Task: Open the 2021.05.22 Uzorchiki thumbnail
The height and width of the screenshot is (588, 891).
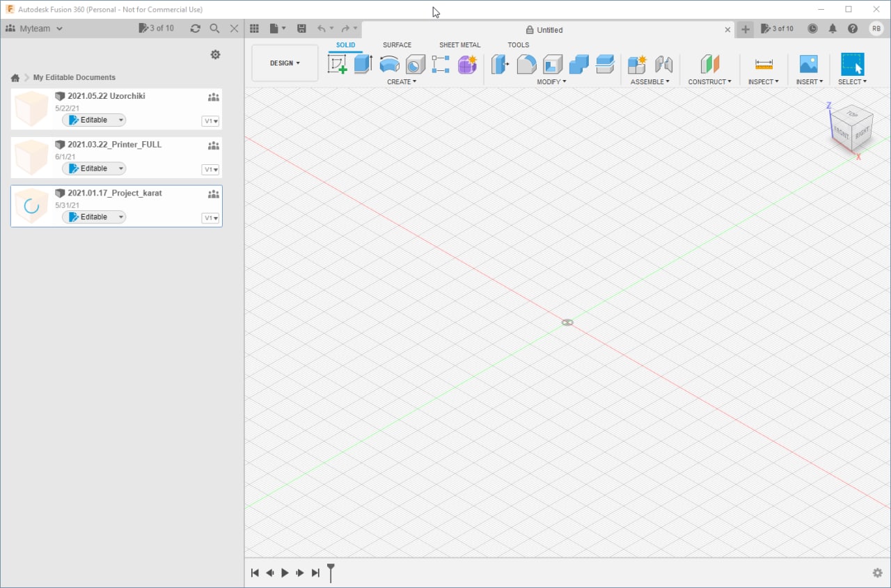Action: click(31, 109)
